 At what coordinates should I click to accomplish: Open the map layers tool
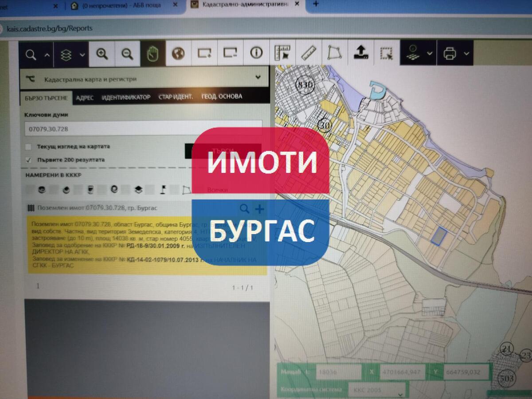click(66, 54)
